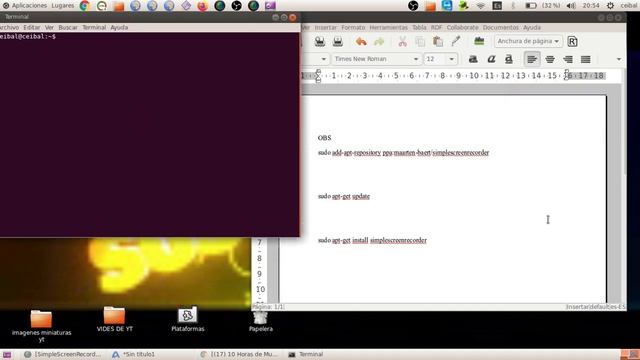640x360 pixels.
Task: Switch to 10 Horas de Mu... taskbar window
Action: [239, 354]
